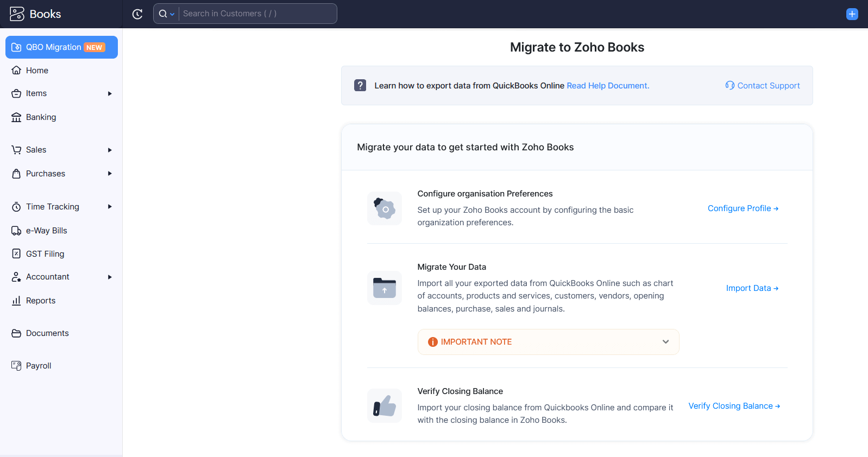The height and width of the screenshot is (457, 868).
Task: Click the Contact Support link
Action: [768, 86]
